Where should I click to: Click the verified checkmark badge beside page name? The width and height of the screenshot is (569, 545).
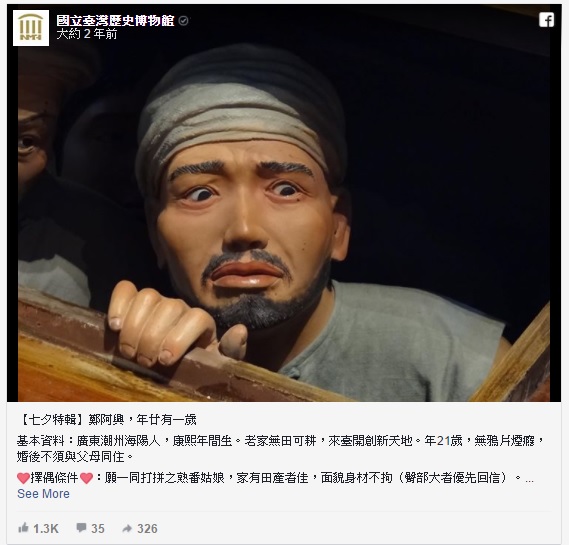pyautogui.click(x=184, y=21)
